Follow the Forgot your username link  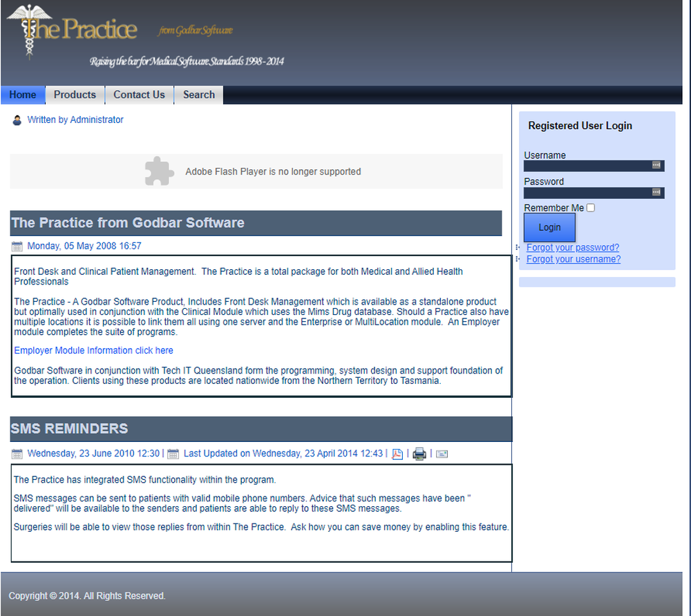pos(574,260)
